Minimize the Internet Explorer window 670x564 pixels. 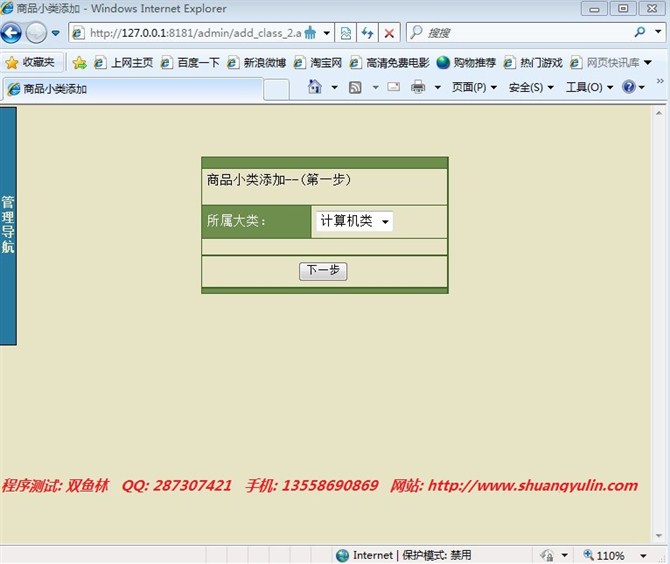click(594, 9)
